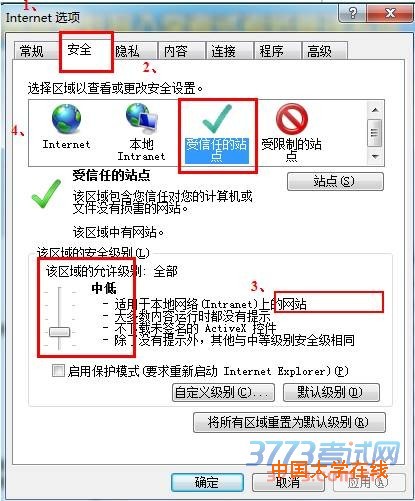415x501 pixels.
Task: Click the help question mark button
Action: (x=352, y=13)
